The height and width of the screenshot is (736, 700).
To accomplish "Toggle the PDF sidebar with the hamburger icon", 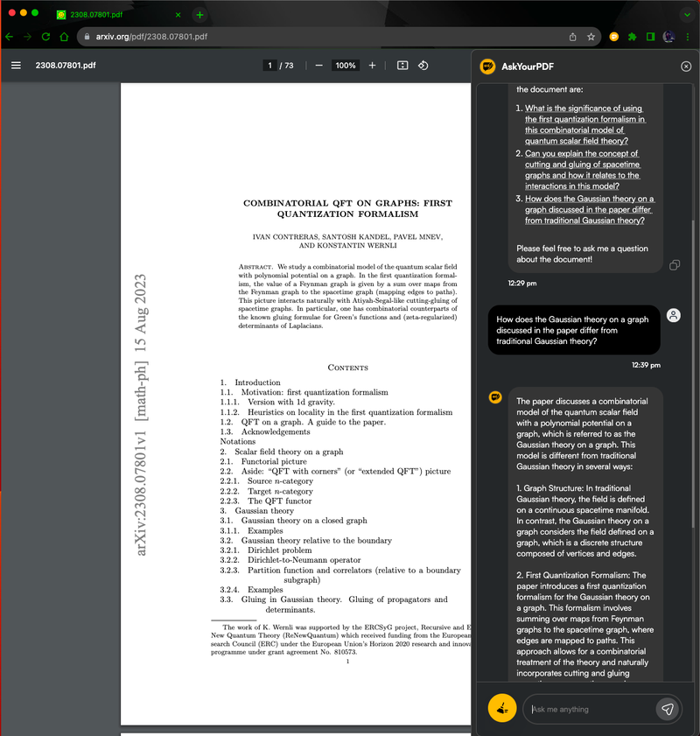I will [16, 65].
